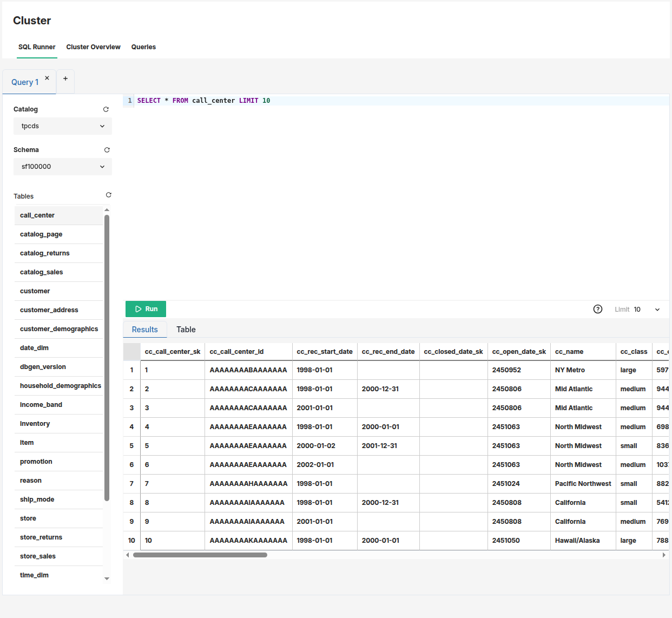672x618 pixels.
Task: Close the Query 1 tab
Action: tap(47, 77)
